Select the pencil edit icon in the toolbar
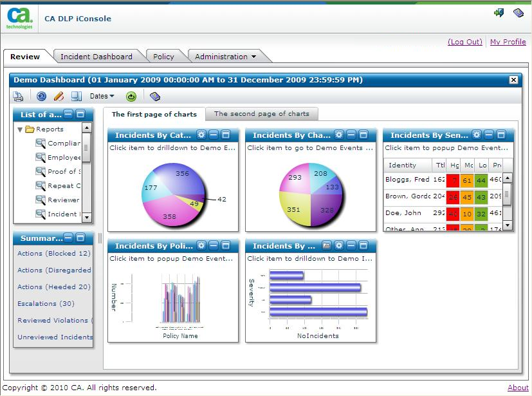 click(x=57, y=96)
